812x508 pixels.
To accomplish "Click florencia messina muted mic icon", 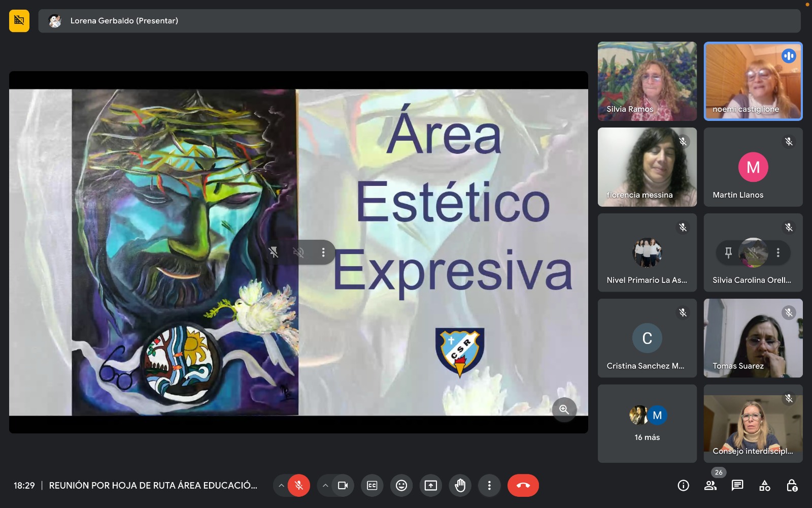I will point(683,142).
